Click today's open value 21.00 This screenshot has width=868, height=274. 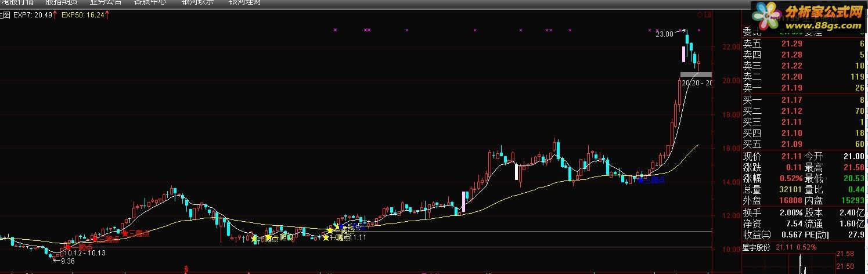click(x=855, y=156)
